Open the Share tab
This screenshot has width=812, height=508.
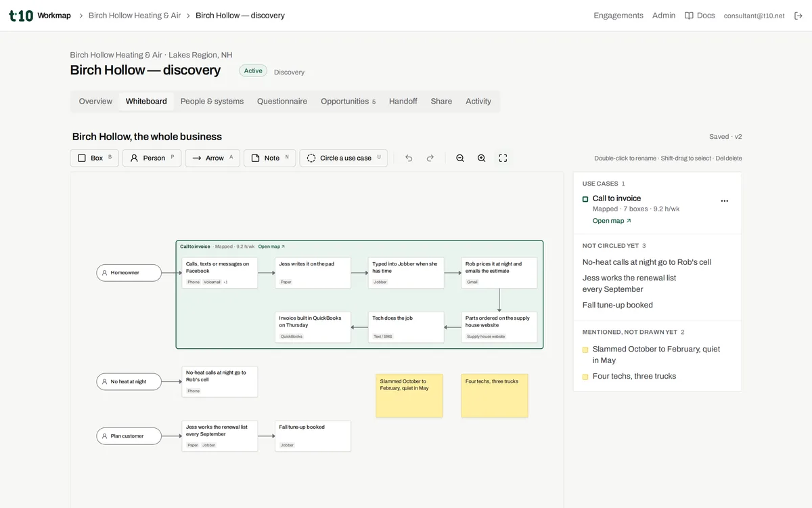click(x=441, y=102)
